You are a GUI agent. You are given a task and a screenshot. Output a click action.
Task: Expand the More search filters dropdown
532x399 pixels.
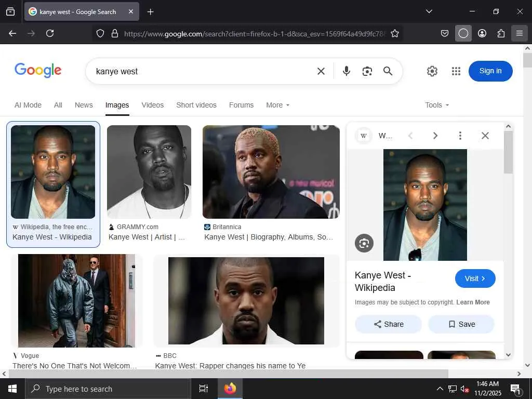277,105
